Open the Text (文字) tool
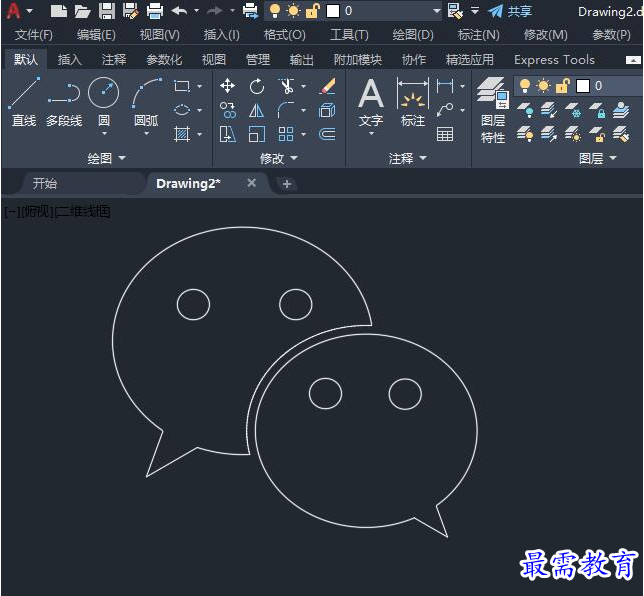 pos(371,101)
